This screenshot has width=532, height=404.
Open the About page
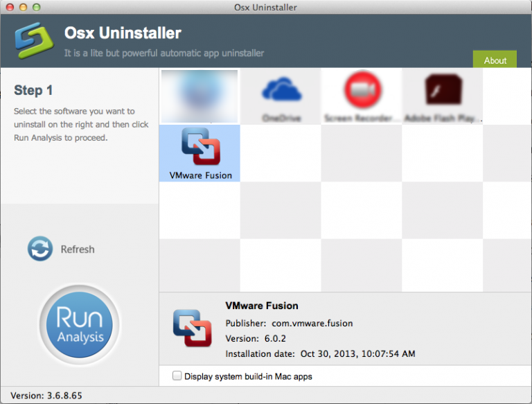point(495,60)
